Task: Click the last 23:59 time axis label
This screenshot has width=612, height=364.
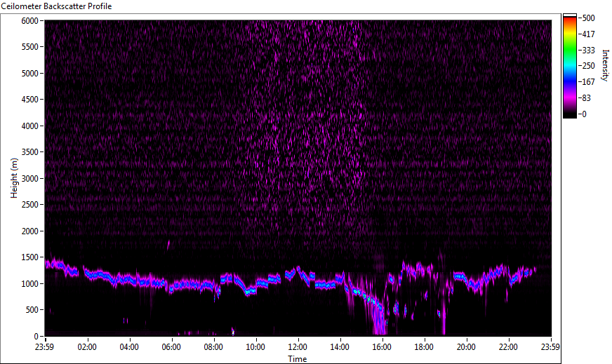Action: tap(550, 347)
